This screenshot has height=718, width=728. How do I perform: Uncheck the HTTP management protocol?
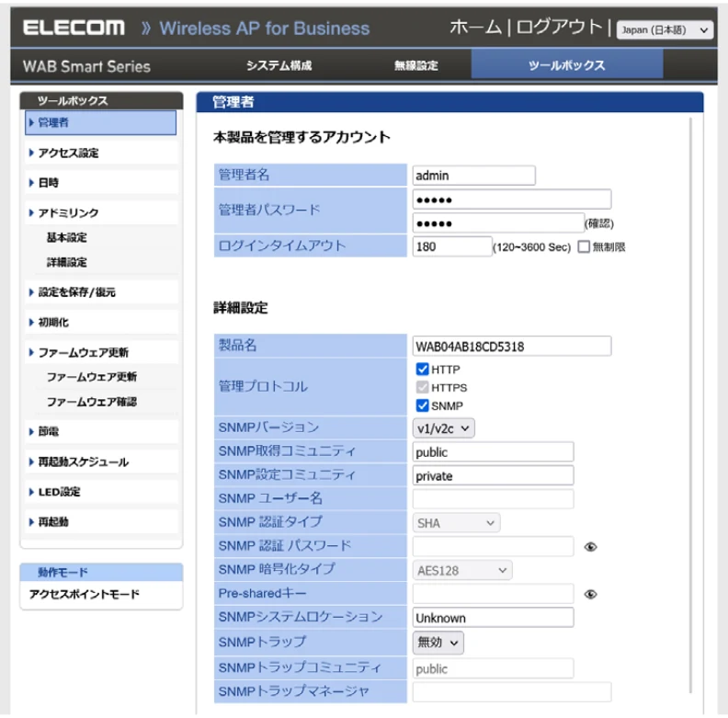pos(422,370)
